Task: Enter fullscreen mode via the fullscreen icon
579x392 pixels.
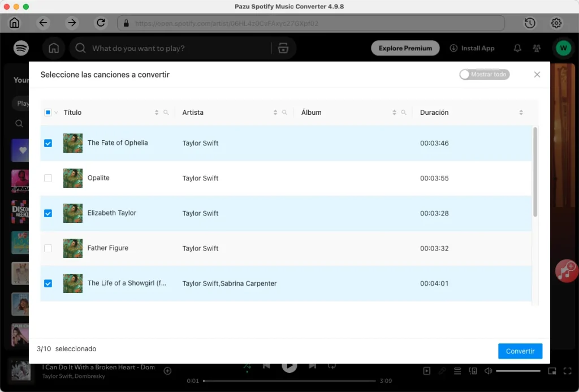Action: pyautogui.click(x=568, y=371)
